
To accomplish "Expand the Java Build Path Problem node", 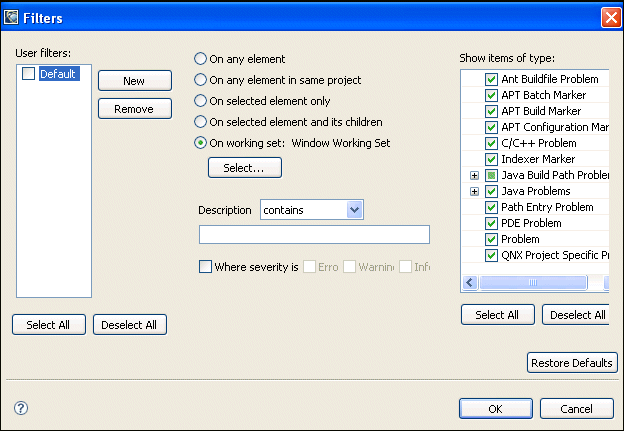I will click(475, 175).
